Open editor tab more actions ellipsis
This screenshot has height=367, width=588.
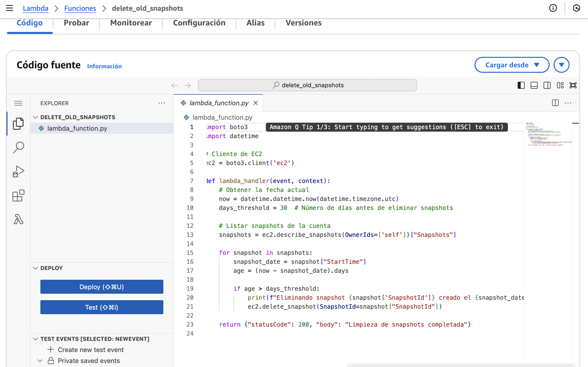click(x=568, y=103)
